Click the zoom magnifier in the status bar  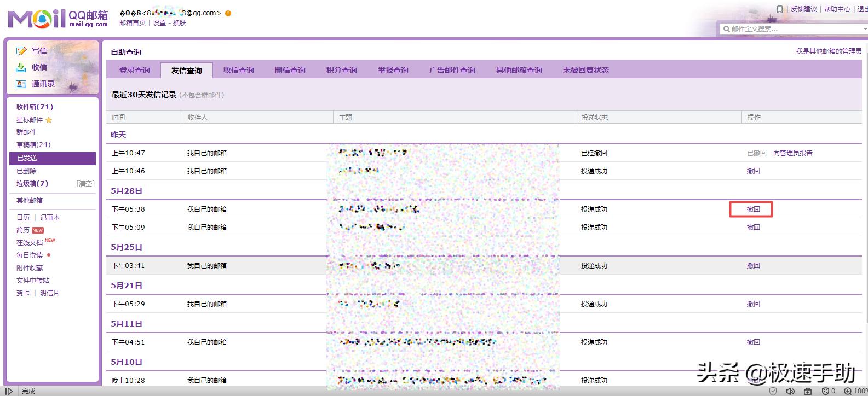(x=848, y=391)
